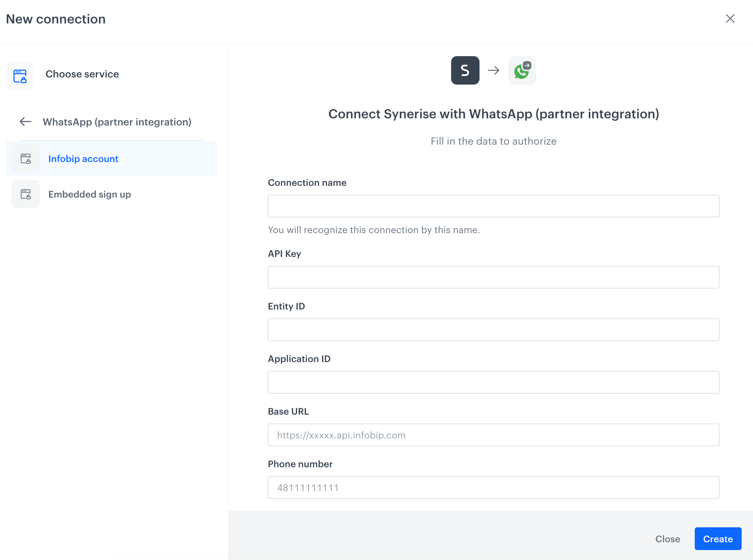
Task: Click the Infobip account icon
Action: 26,158
